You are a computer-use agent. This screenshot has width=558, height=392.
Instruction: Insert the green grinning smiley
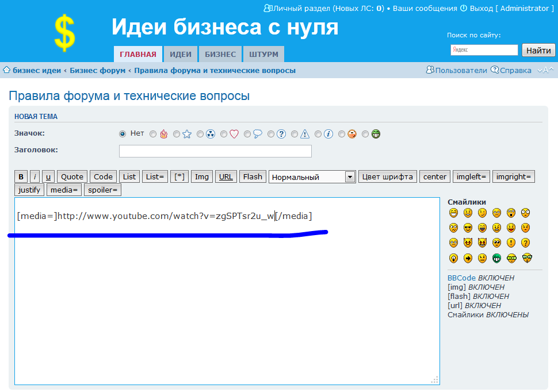pos(496,258)
